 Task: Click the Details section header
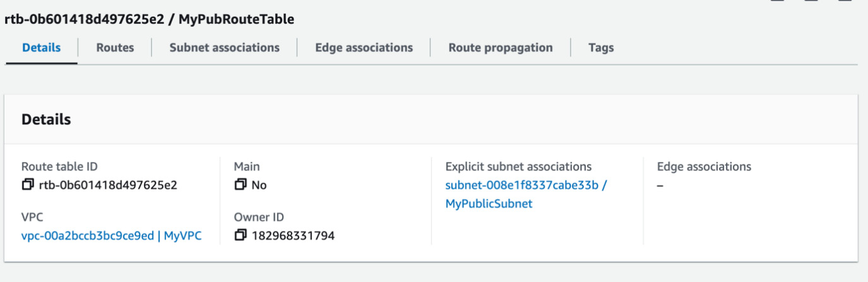(x=46, y=119)
